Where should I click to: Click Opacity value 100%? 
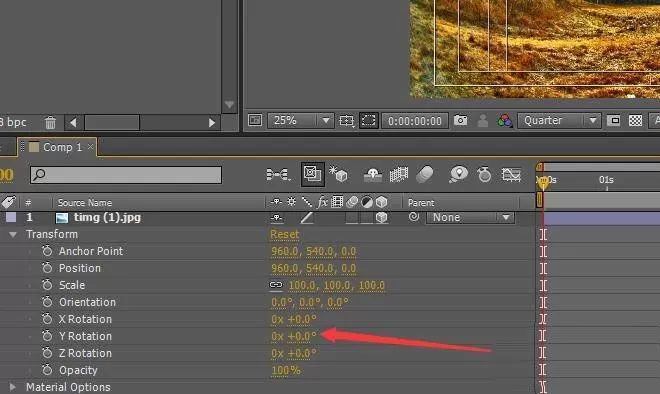(x=286, y=370)
